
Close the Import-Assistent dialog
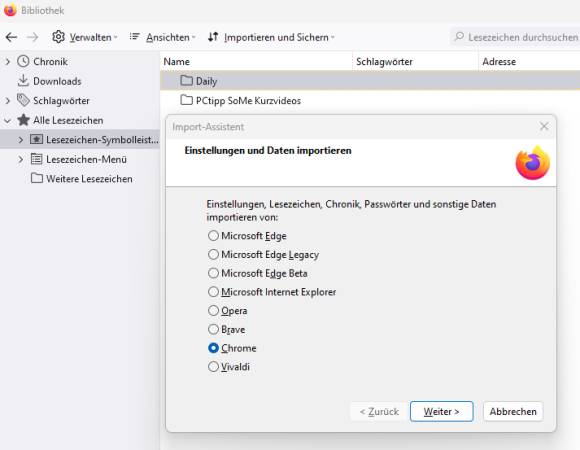coord(544,126)
